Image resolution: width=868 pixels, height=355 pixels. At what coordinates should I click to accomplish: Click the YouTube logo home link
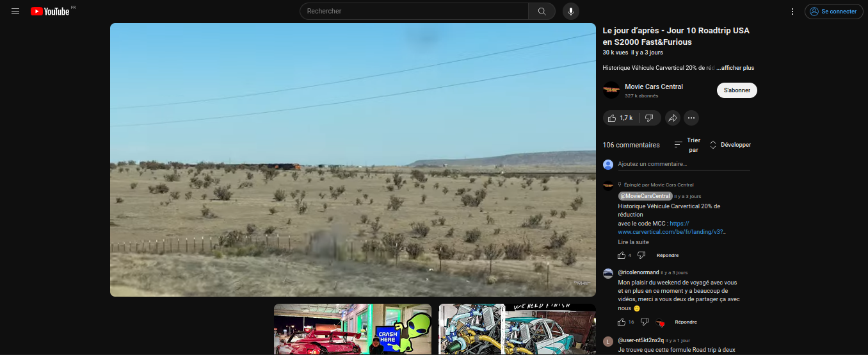click(x=50, y=12)
